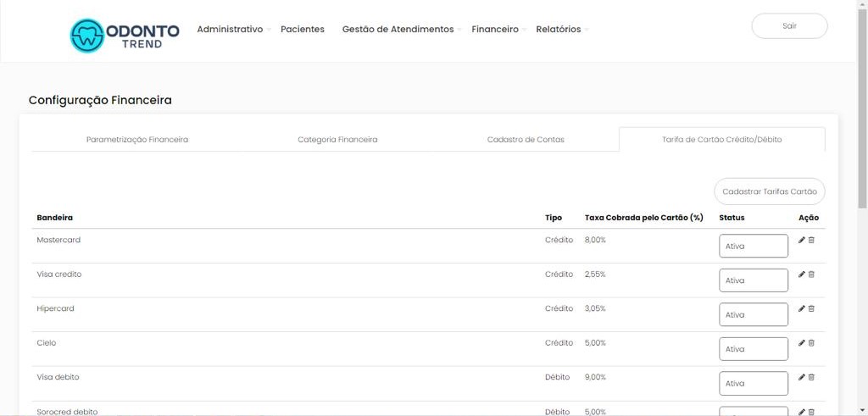Open the Mastercard status dropdown

click(x=753, y=247)
